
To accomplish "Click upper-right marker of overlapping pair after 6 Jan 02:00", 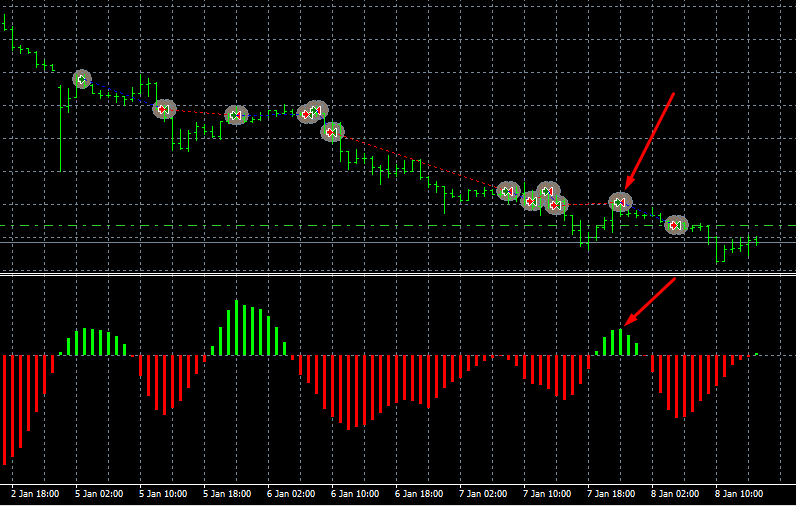I will pos(318,109).
